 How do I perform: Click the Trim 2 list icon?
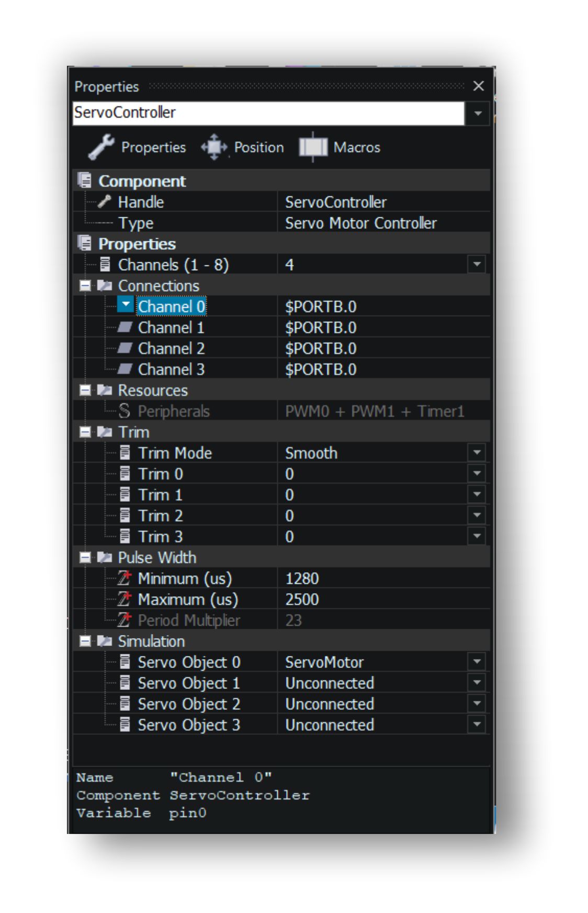point(125,515)
